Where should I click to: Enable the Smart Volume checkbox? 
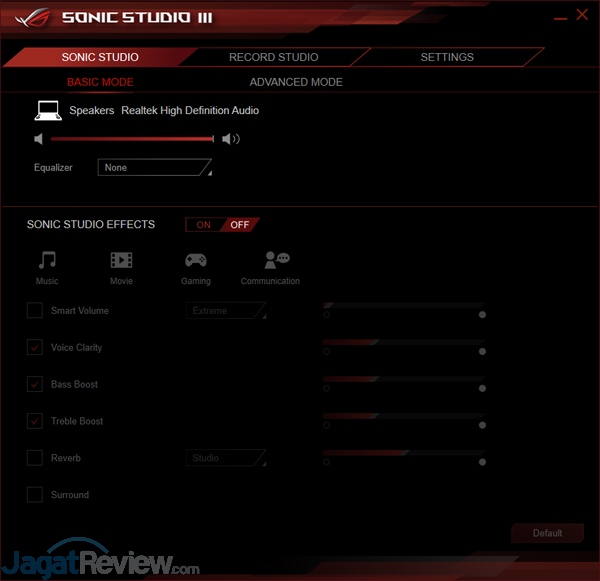(x=35, y=310)
